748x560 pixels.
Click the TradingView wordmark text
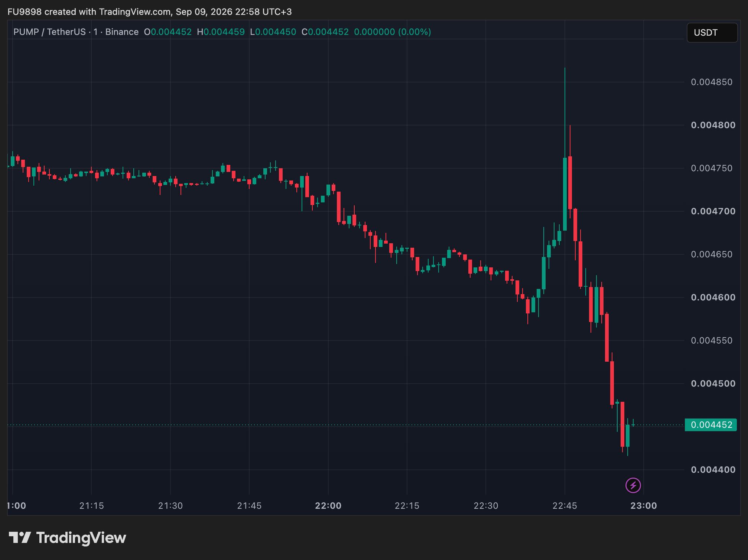click(x=81, y=538)
